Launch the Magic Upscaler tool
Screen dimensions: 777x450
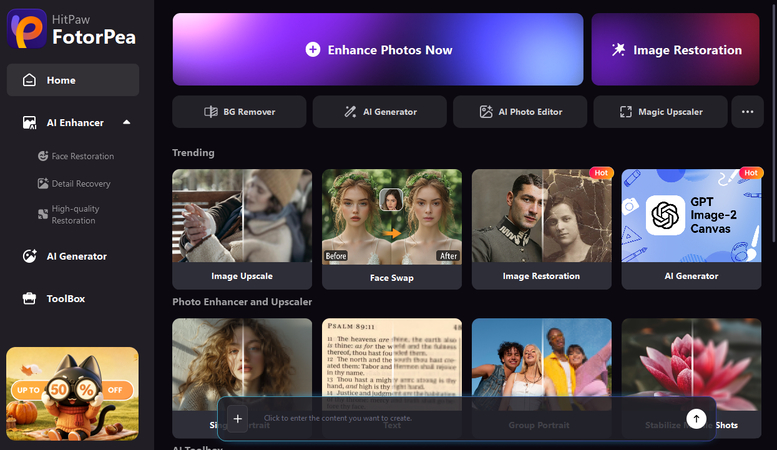[x=661, y=112]
